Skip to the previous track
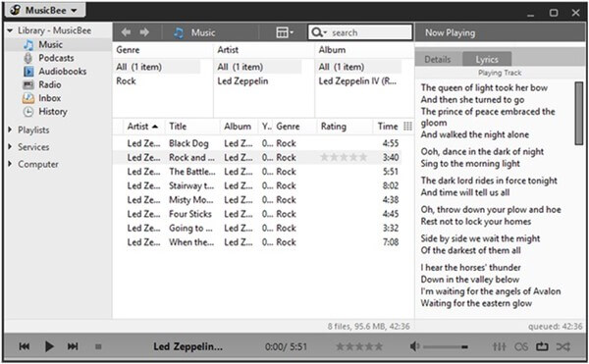Viewport: 589px width, 364px height. click(25, 346)
